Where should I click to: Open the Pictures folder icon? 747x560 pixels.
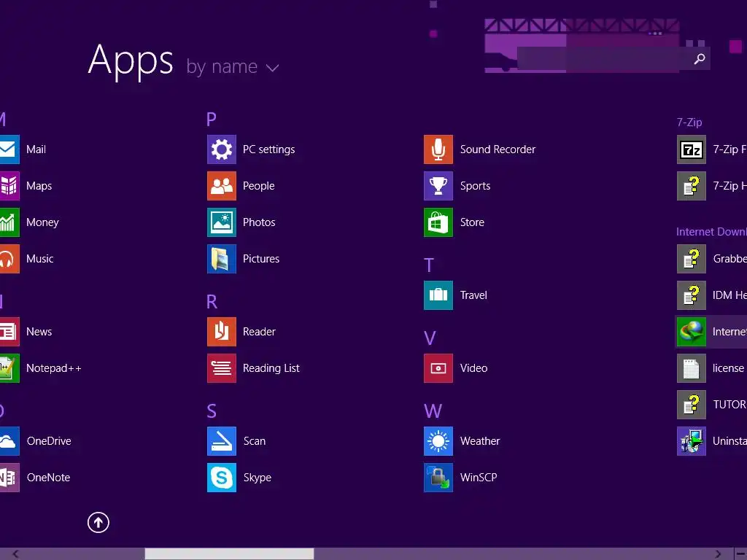(222, 259)
